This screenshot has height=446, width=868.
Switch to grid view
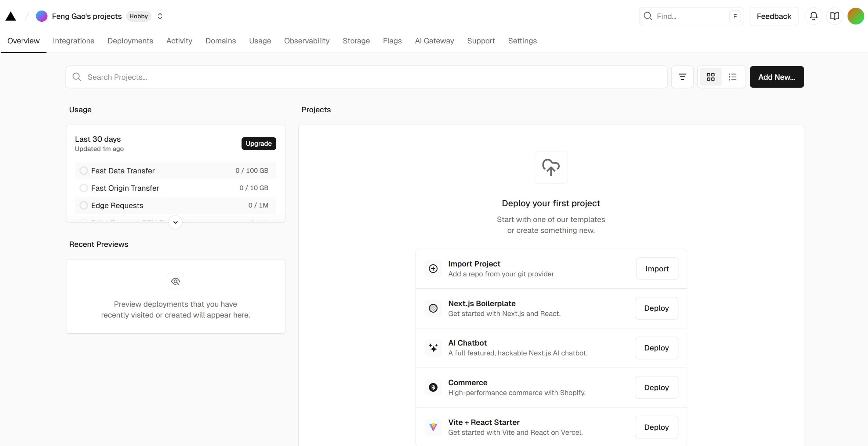point(711,77)
